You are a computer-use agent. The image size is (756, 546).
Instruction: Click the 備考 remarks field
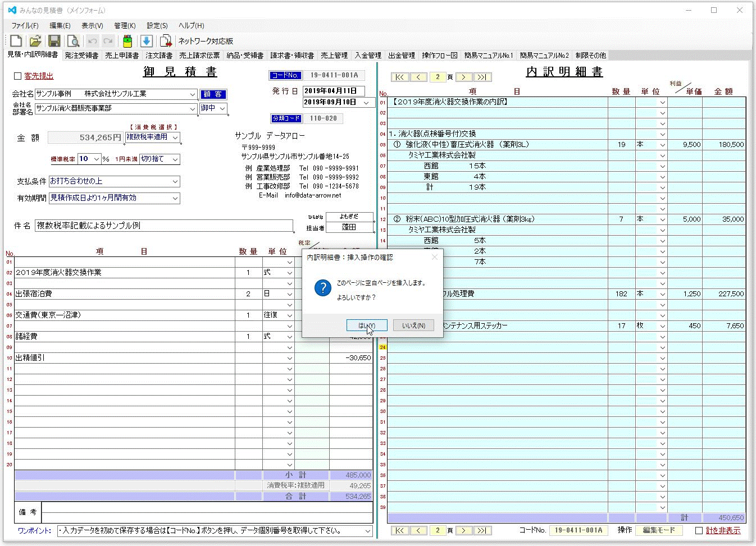tap(207, 512)
